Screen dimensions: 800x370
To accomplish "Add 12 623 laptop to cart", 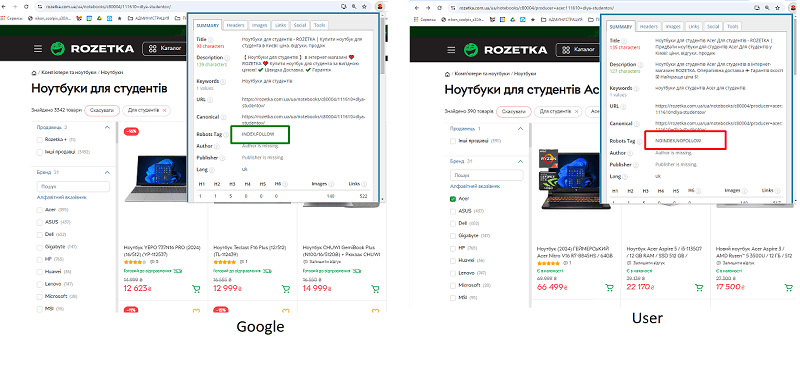I will point(196,289).
